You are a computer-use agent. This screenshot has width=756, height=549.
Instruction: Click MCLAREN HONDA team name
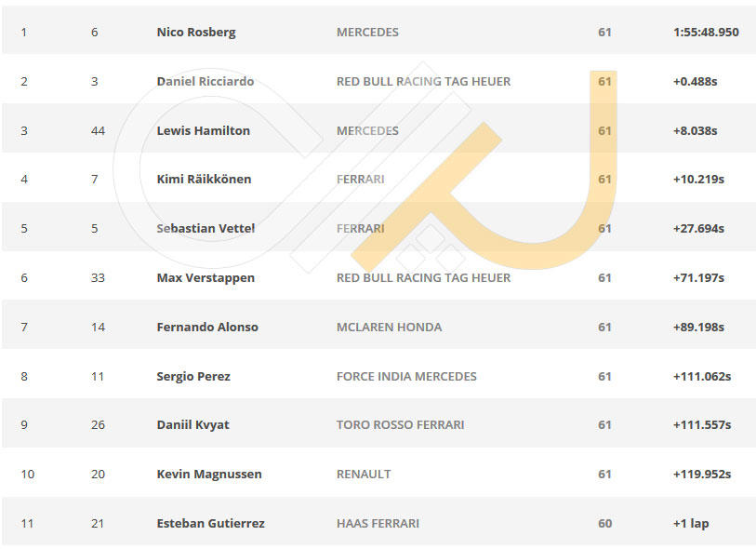tap(389, 328)
